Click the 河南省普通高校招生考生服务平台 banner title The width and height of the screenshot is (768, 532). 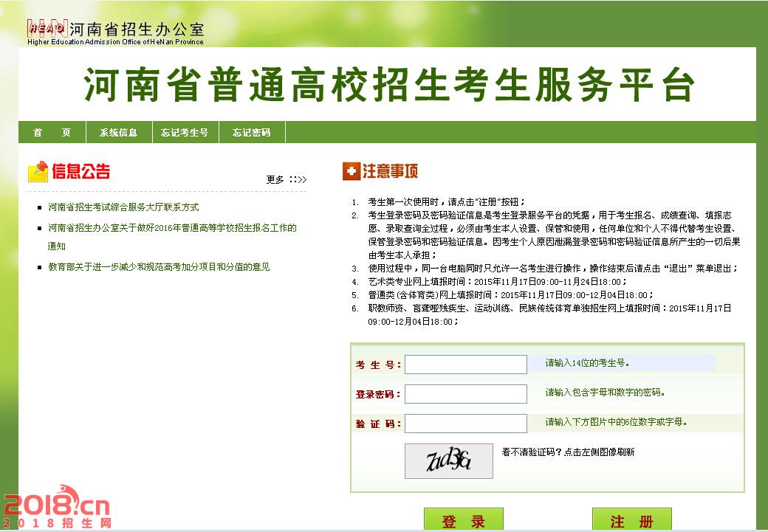(388, 85)
